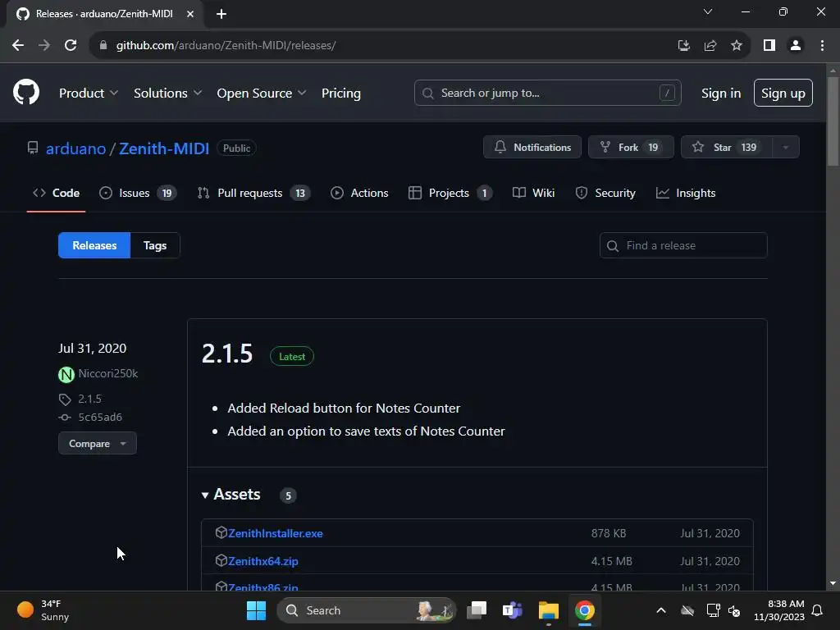
Task: Click the taskbar Search box
Action: coord(366,610)
